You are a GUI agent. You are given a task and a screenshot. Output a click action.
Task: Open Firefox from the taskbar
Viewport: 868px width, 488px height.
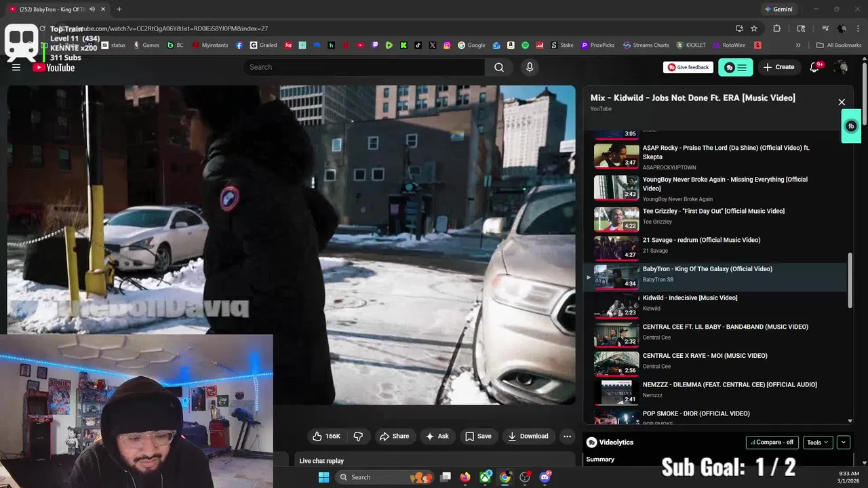465,477
